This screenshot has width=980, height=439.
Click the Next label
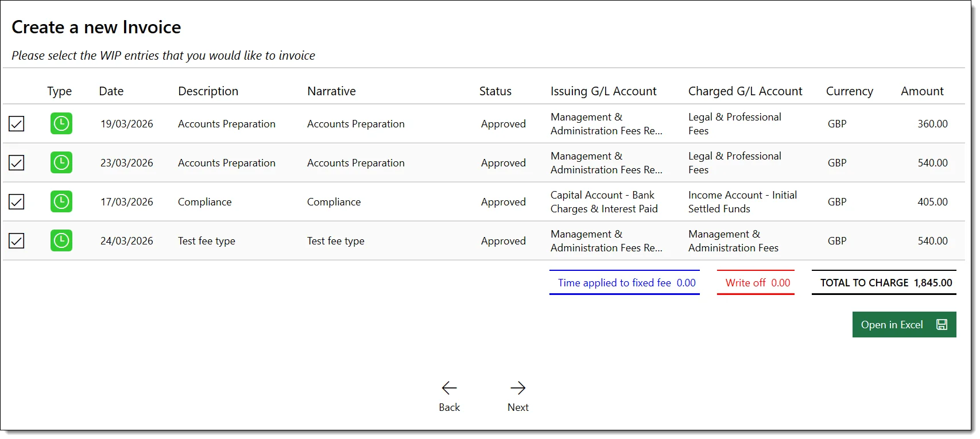tap(518, 407)
